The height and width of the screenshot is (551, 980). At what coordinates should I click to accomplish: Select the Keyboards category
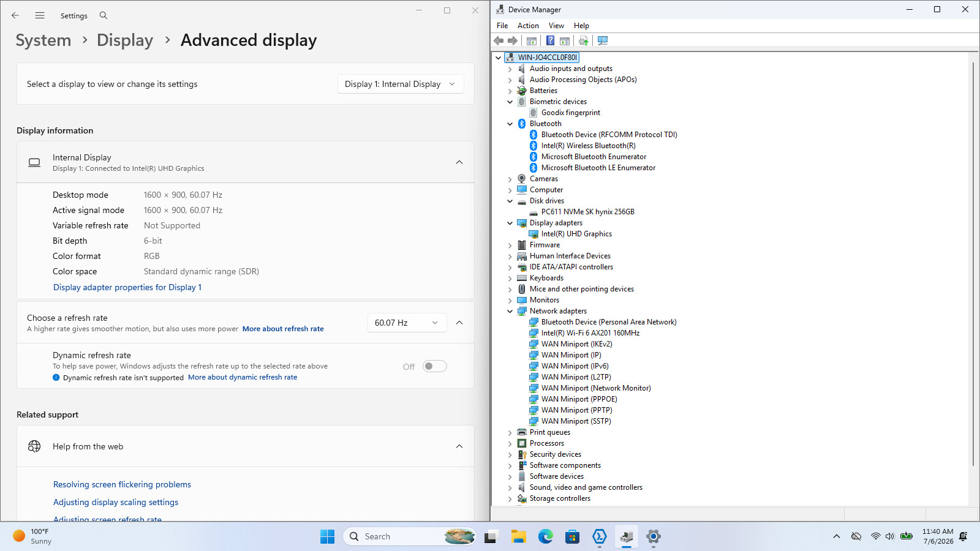click(546, 278)
